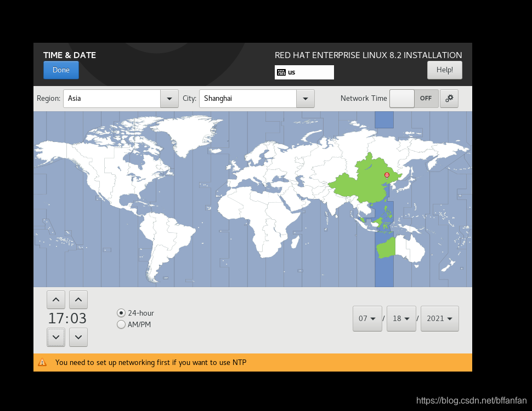Increase the minutes with the up arrow
532x411 pixels.
click(x=78, y=300)
